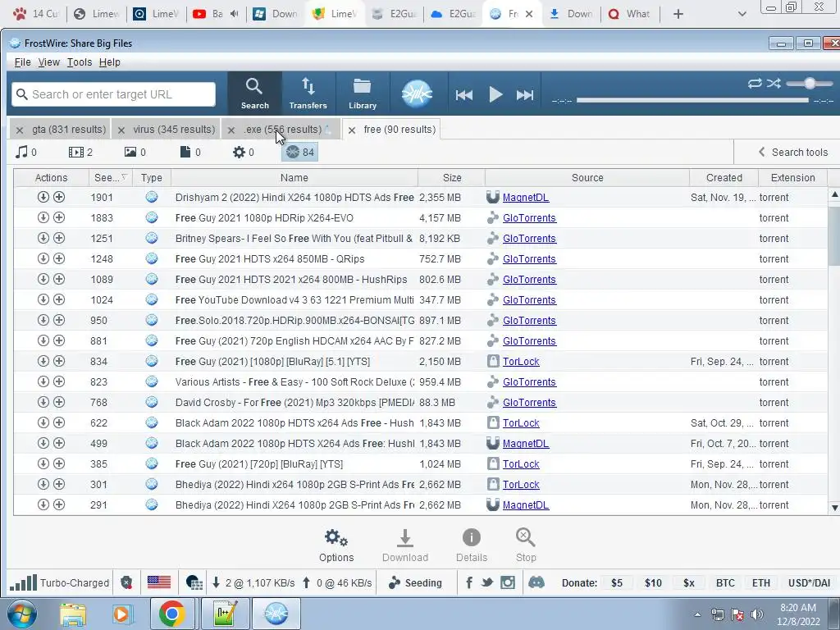Skip to the previous track
Viewport: 840px width, 630px height.
tap(464, 95)
